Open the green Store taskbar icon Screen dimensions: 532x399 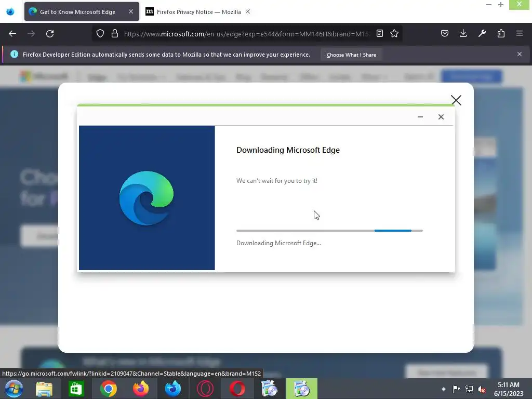pyautogui.click(x=76, y=389)
